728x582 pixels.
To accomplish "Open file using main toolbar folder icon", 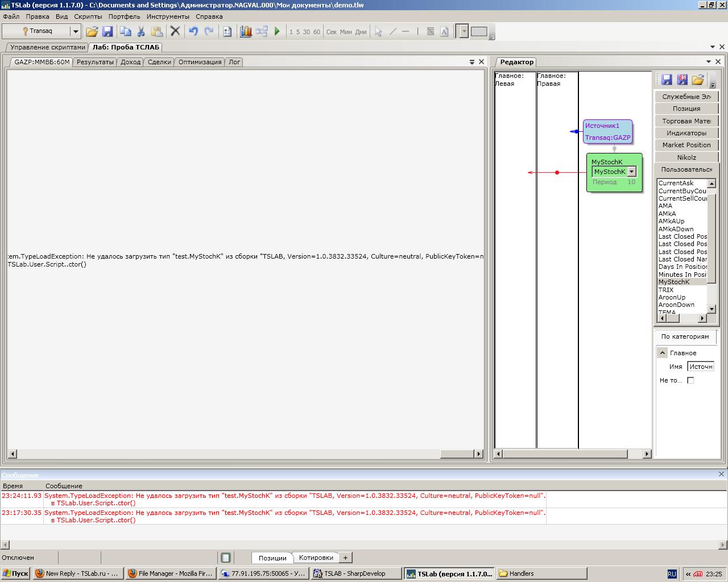I will pos(92,32).
